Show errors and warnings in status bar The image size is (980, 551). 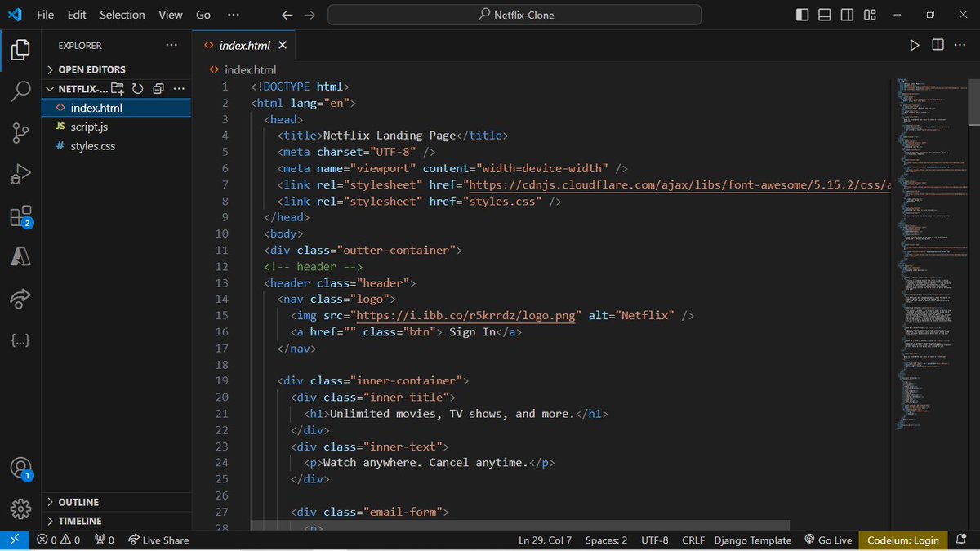58,540
